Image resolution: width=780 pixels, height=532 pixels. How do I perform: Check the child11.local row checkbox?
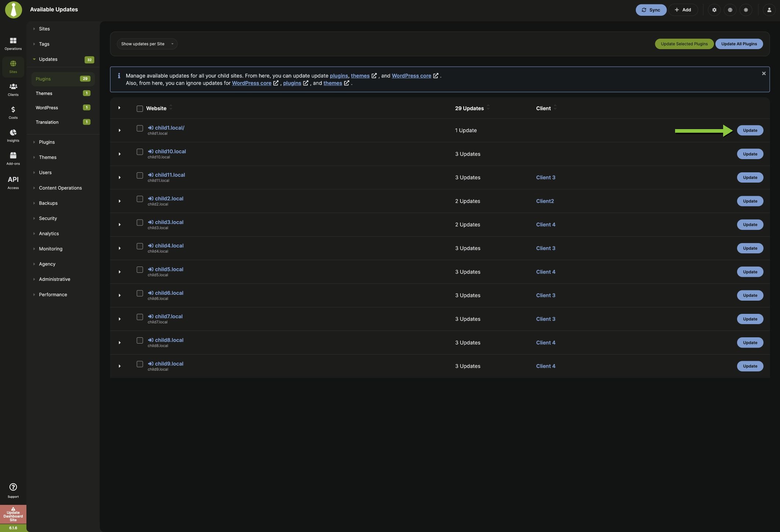[140, 175]
